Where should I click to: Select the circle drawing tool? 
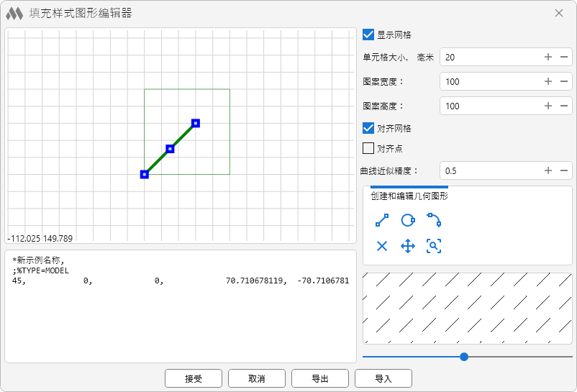408,220
